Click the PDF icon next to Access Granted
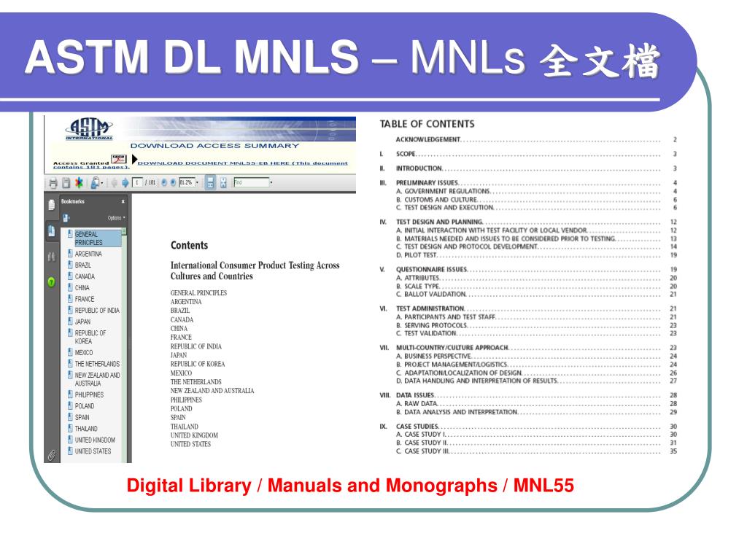The image size is (747, 560). (119, 159)
